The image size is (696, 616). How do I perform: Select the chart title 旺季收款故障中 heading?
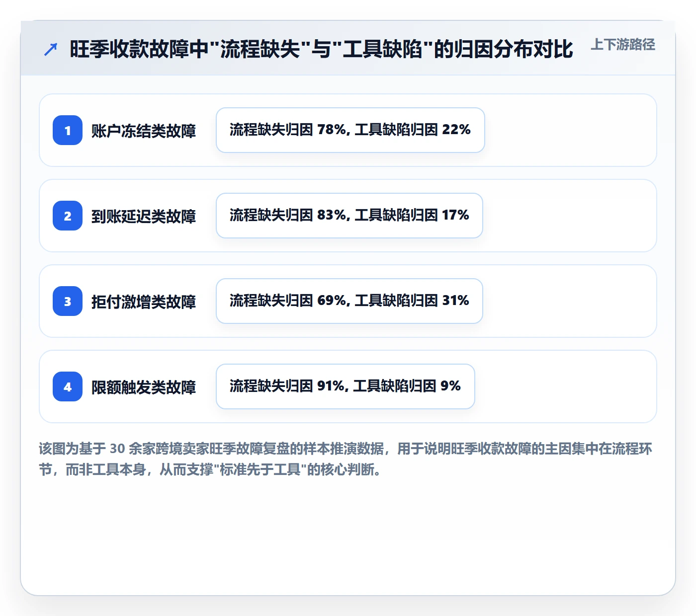[321, 49]
